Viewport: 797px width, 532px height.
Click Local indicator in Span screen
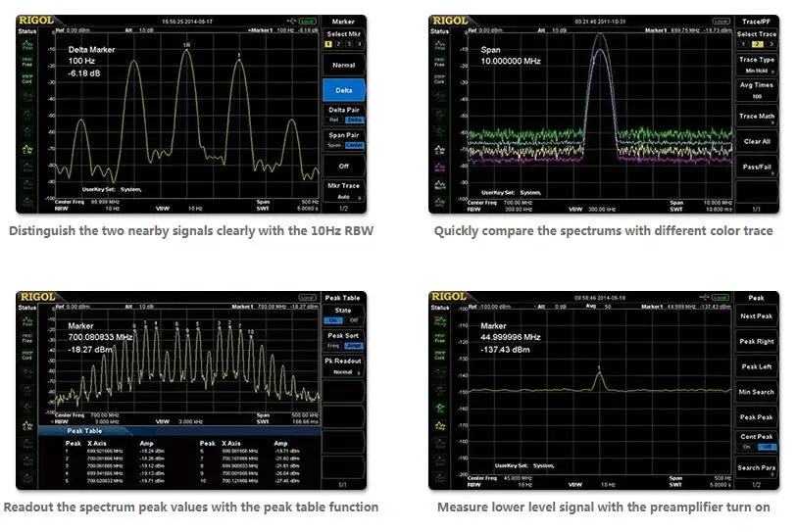click(721, 21)
